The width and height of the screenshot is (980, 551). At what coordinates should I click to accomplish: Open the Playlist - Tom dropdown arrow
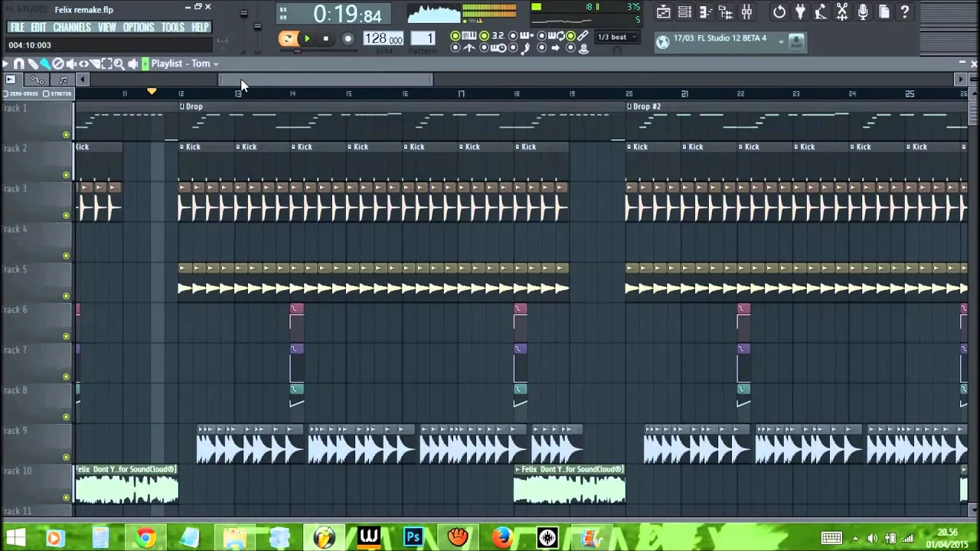[x=216, y=64]
